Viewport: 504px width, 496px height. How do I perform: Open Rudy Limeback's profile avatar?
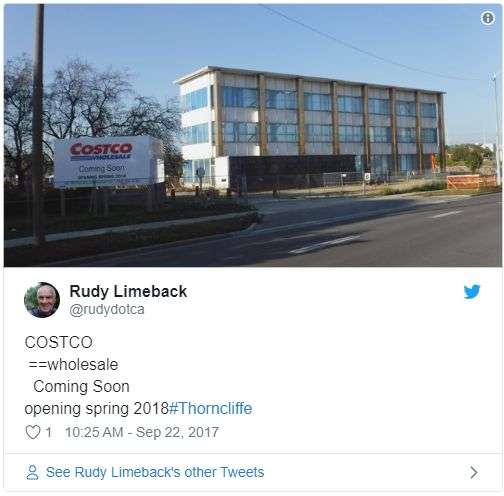tap(42, 300)
